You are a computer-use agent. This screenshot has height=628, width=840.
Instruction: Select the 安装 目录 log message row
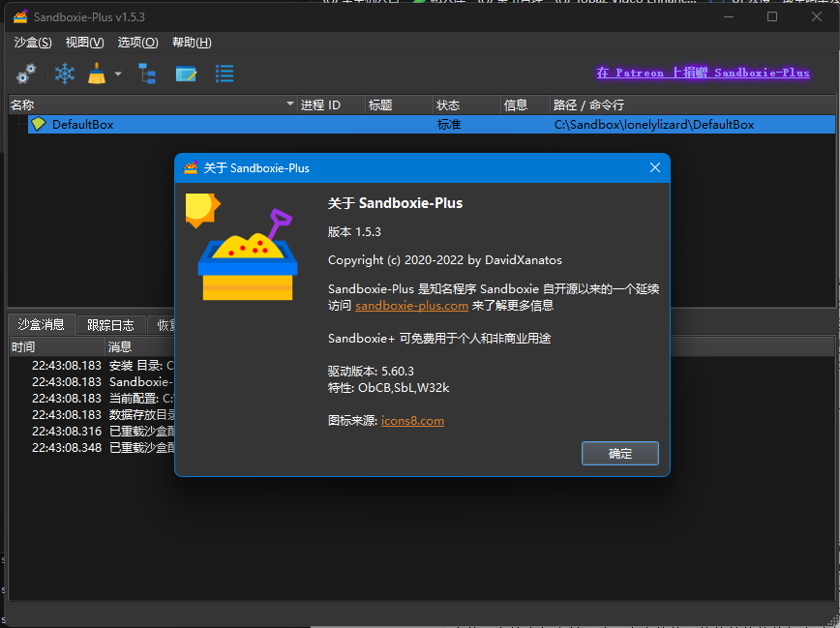[x=92, y=366]
